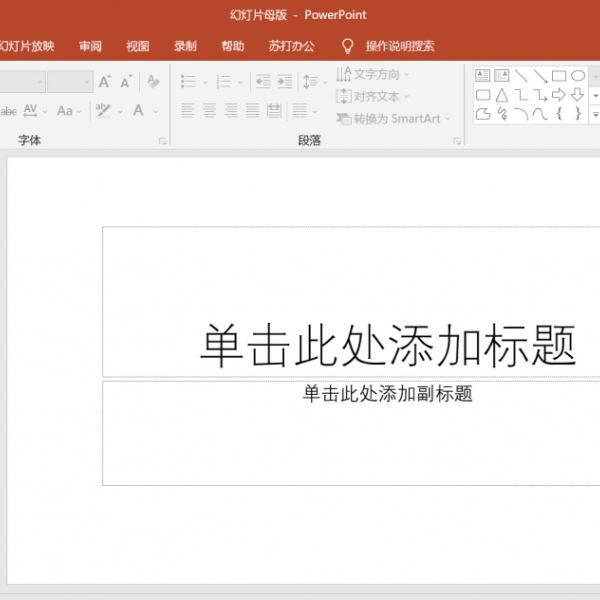This screenshot has height=600, width=600.
Task: Open the font color picker arrow
Action: pyautogui.click(x=155, y=111)
